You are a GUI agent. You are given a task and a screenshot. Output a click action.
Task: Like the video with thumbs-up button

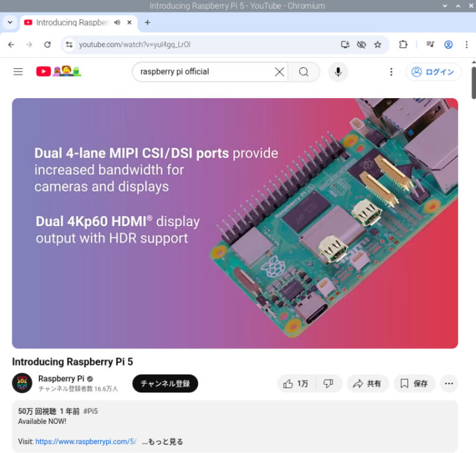pyautogui.click(x=296, y=383)
